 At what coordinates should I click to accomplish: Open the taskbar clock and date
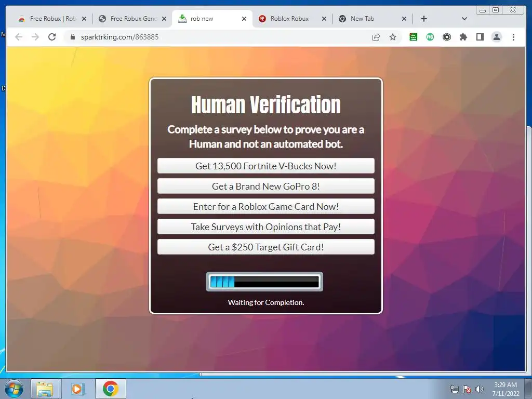pyautogui.click(x=506, y=389)
